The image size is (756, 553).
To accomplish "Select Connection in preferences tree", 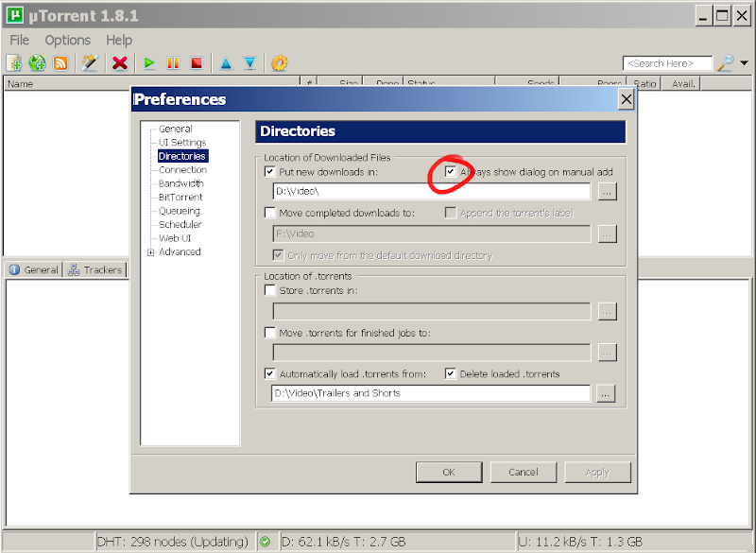I will click(x=182, y=170).
